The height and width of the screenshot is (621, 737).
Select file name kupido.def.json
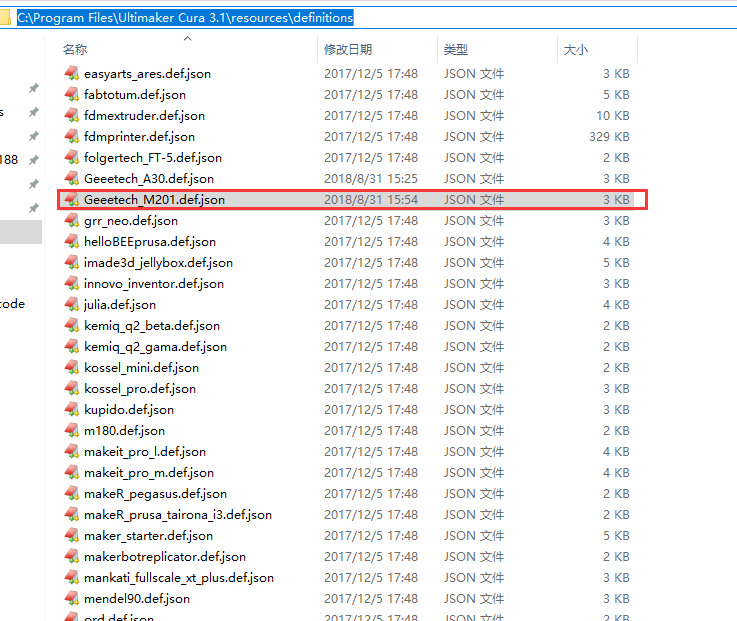pyautogui.click(x=129, y=410)
